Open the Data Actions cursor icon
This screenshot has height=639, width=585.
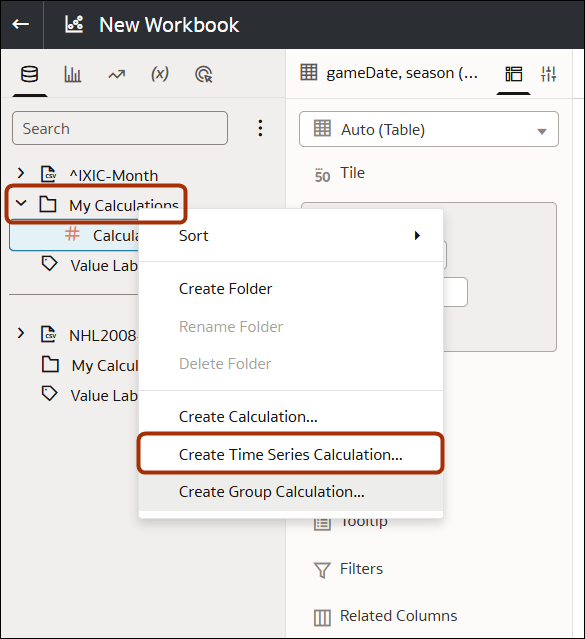[x=203, y=75]
